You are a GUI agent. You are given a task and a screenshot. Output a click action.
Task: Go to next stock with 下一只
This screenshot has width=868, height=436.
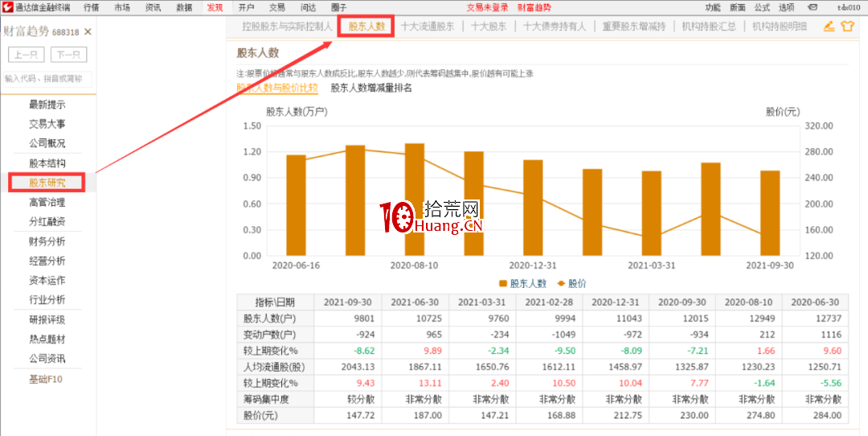68,55
